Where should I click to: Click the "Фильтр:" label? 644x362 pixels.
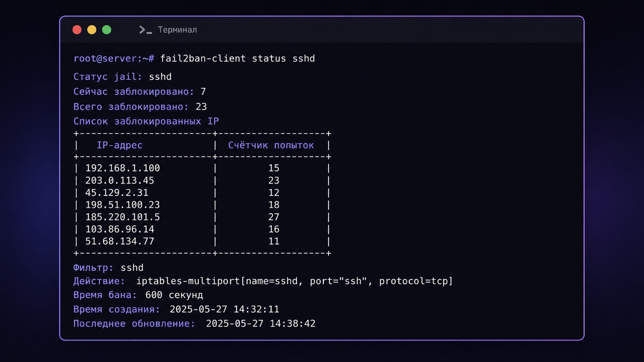tap(93, 268)
